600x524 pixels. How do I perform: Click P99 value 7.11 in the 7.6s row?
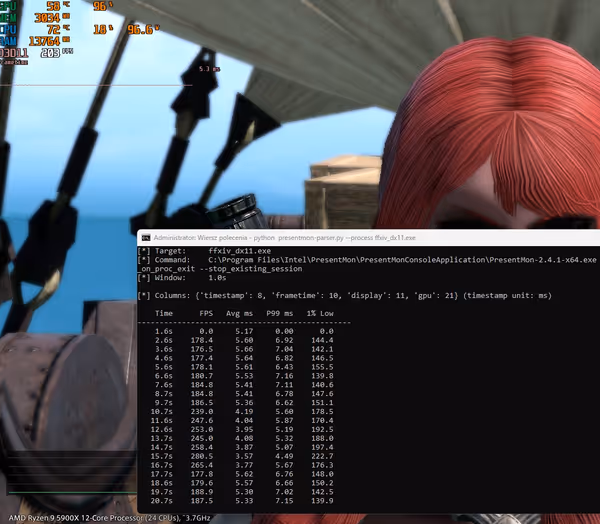point(284,385)
